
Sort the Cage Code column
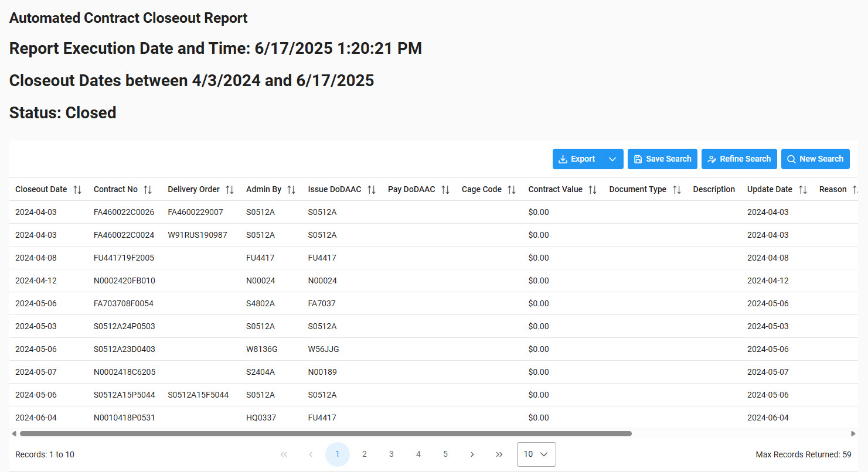tap(512, 190)
